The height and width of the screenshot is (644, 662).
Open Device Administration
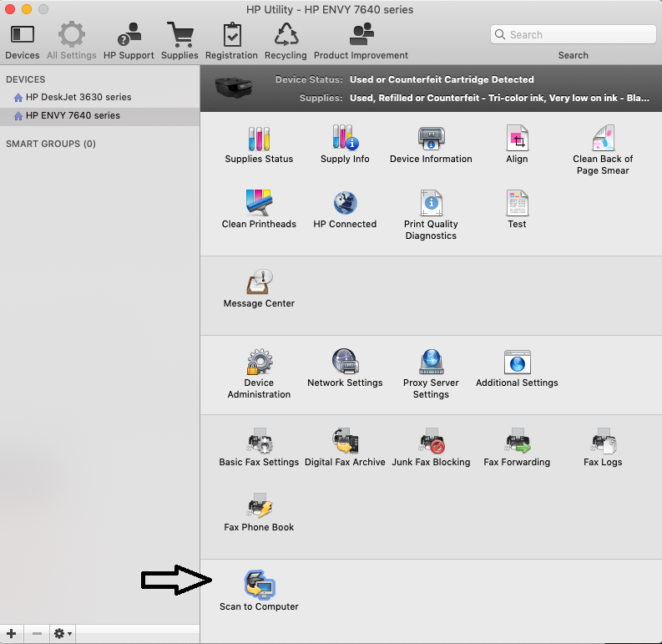pos(259,374)
